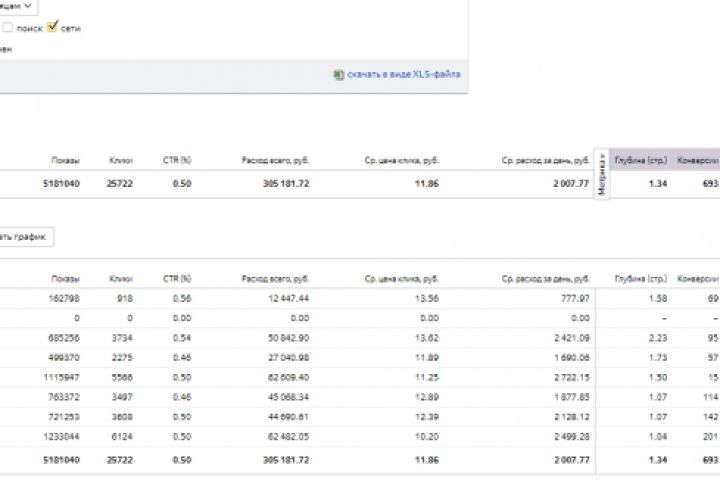Toggle the vertical "Метрика" tab

602,174
